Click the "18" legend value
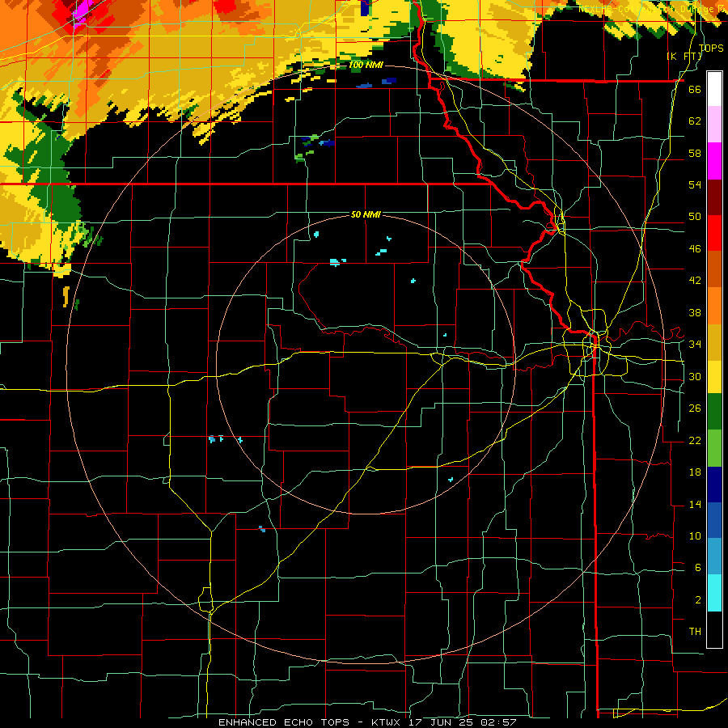728x728 pixels. (x=695, y=472)
